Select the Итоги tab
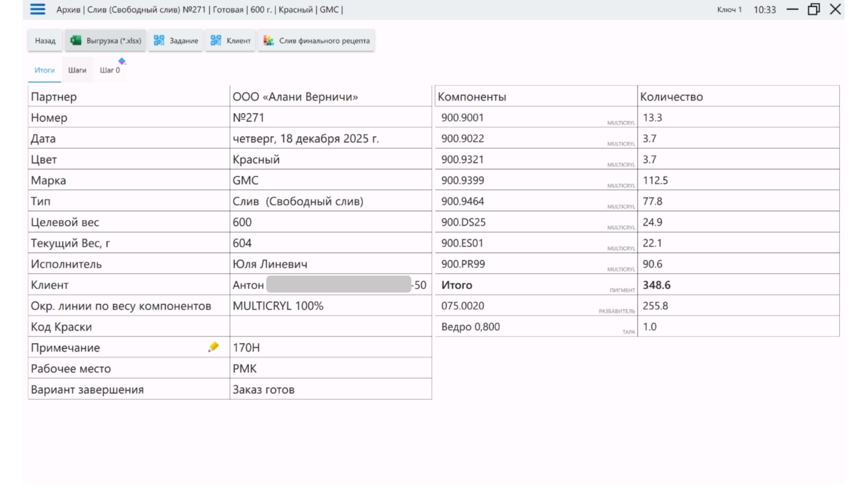Image resolution: width=868 pixels, height=488 pixels. click(44, 70)
